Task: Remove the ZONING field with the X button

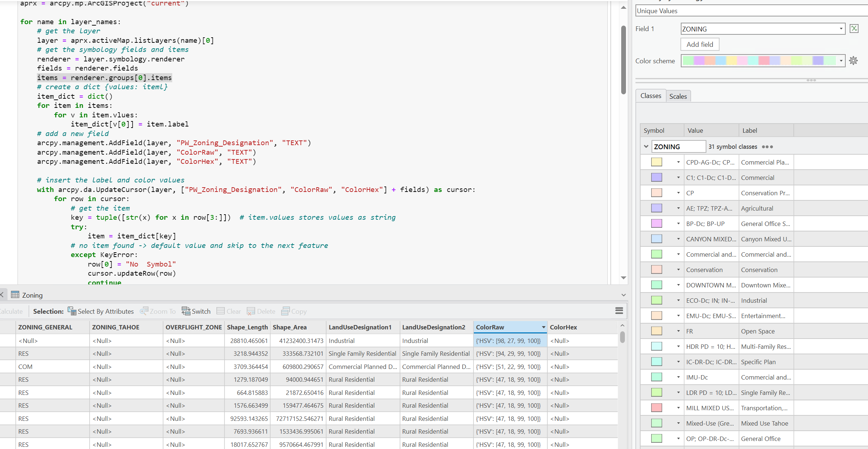Action: coord(854,28)
